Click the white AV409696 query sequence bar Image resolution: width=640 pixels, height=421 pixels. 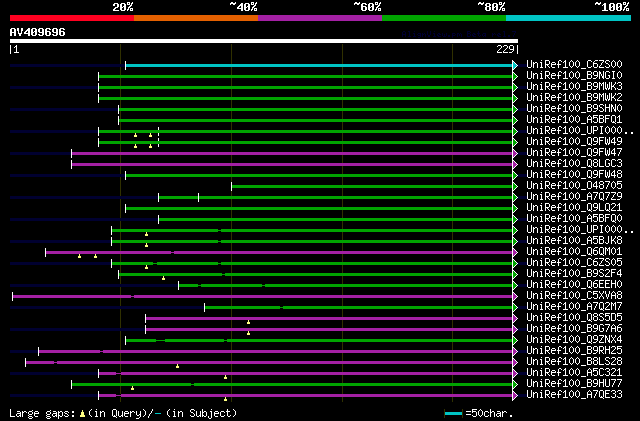264,41
